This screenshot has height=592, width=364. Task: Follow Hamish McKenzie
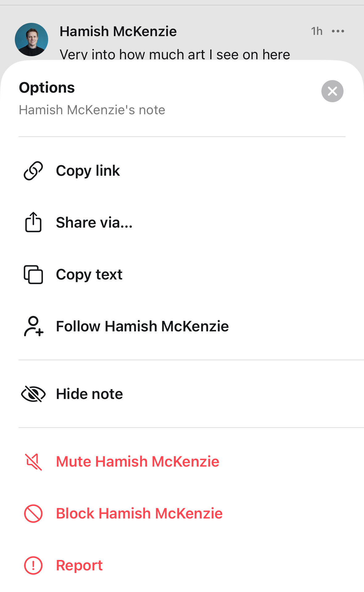tap(182, 326)
